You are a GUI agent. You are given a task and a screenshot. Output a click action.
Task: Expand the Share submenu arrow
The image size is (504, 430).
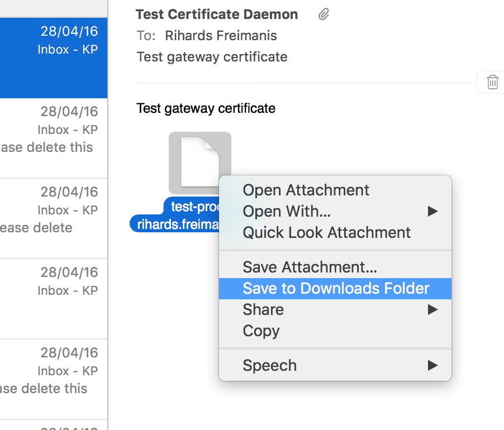pos(432,309)
